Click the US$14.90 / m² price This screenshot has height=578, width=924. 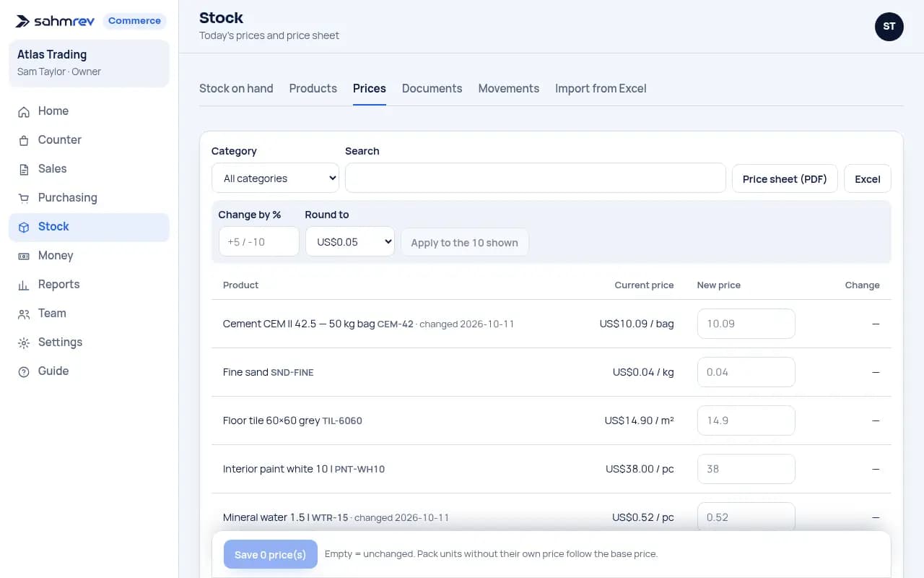640,420
